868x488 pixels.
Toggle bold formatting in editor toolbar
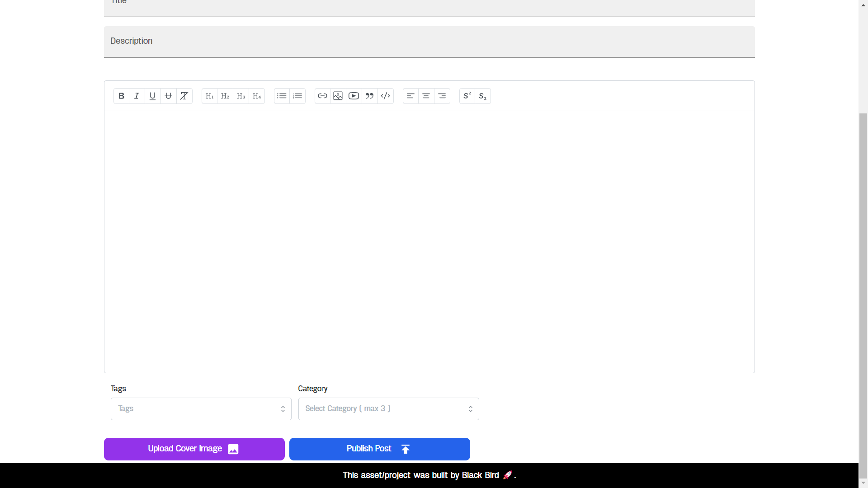(x=121, y=96)
